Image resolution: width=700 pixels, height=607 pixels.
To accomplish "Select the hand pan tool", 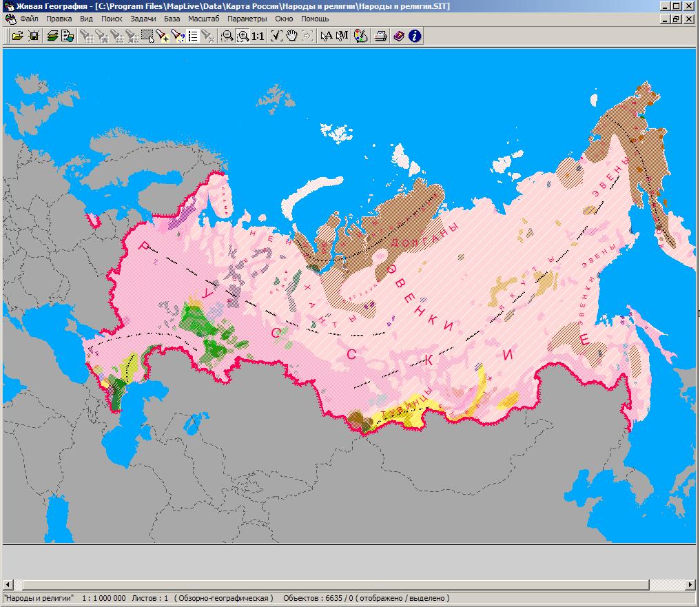I will pyautogui.click(x=291, y=36).
